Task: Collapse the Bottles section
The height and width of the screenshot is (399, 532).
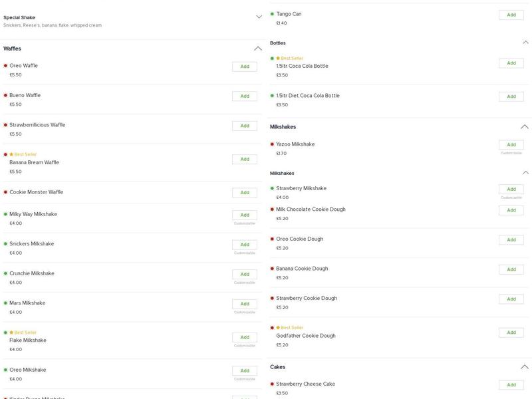Action: 525,43
